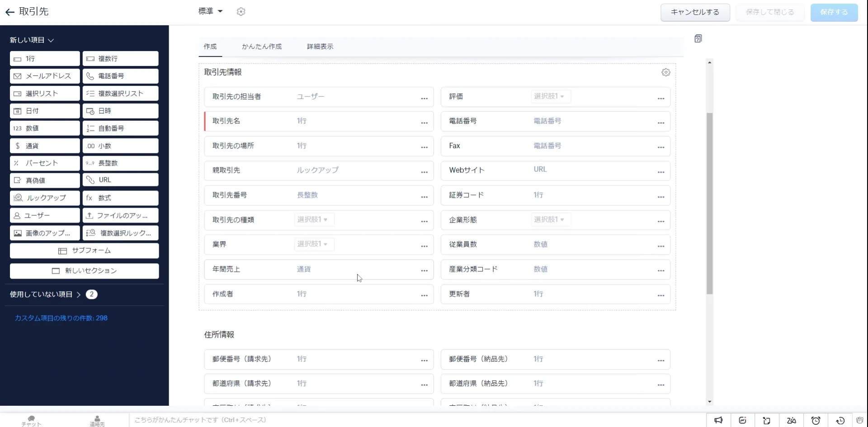The height and width of the screenshot is (427, 868).
Task: Add a サブフォーム subform
Action: point(85,251)
